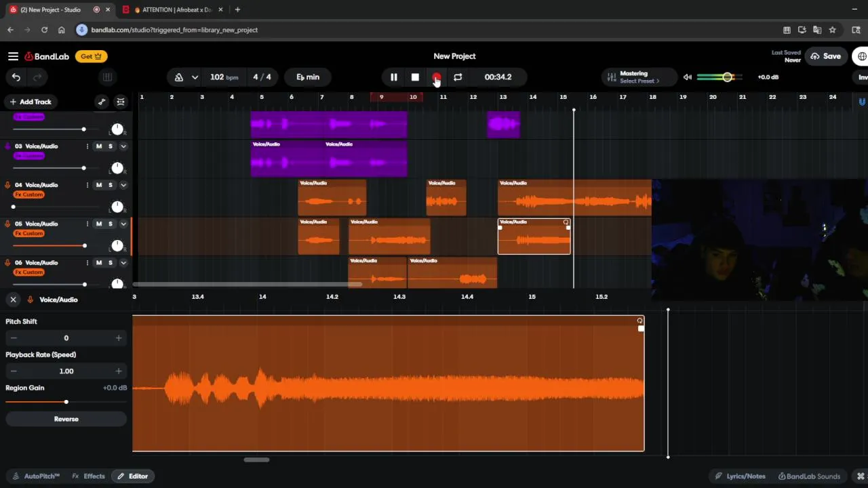
Task: Decrease Playback Rate speed
Action: 13,371
